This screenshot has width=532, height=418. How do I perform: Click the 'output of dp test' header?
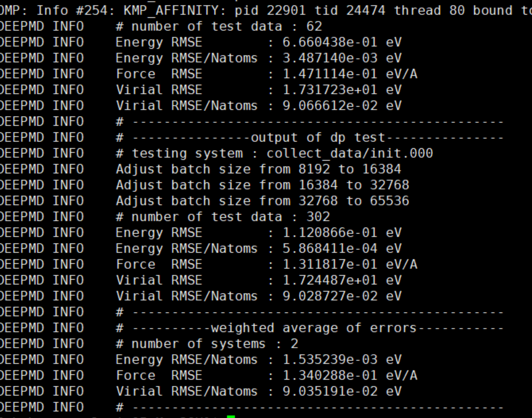pos(318,137)
